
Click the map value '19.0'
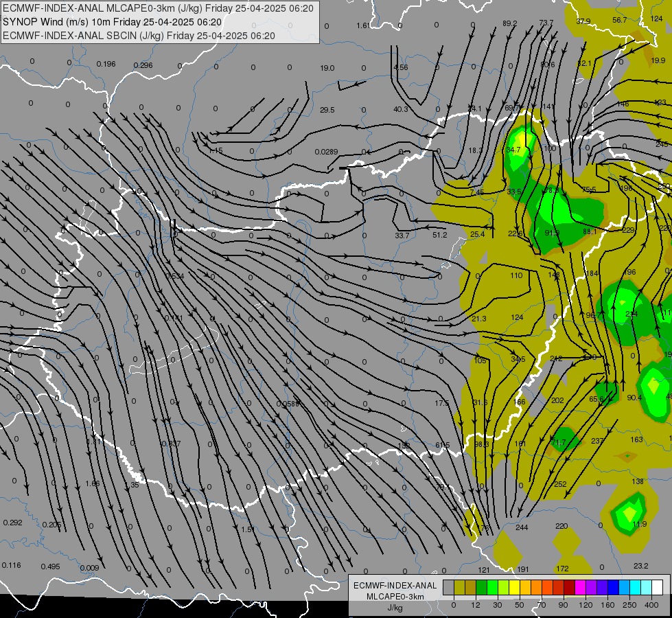pos(327,68)
